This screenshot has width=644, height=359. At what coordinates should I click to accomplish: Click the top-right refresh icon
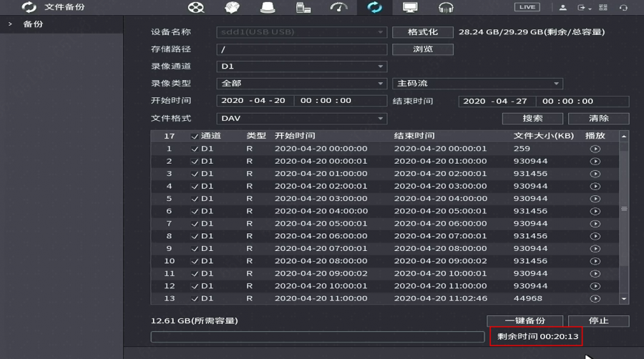pos(623,7)
